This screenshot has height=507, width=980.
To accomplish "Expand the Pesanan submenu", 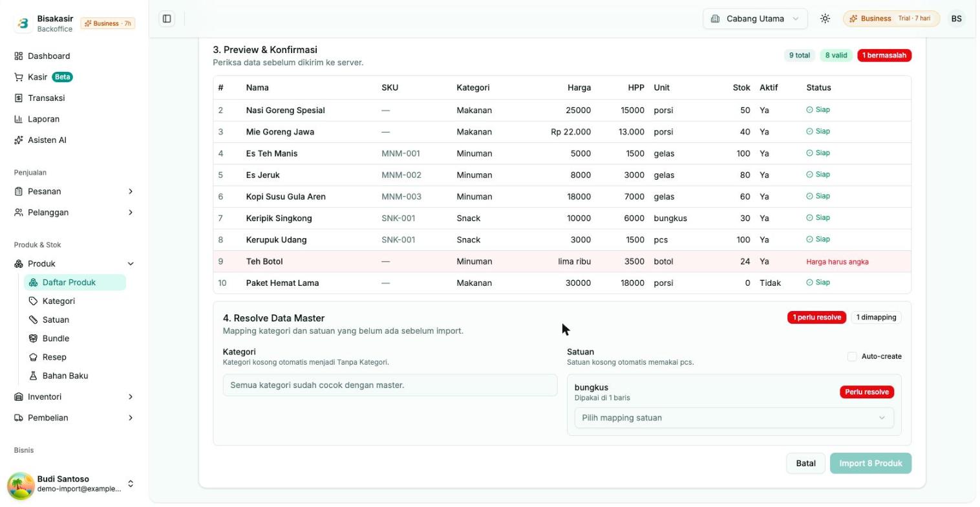I will [x=74, y=191].
